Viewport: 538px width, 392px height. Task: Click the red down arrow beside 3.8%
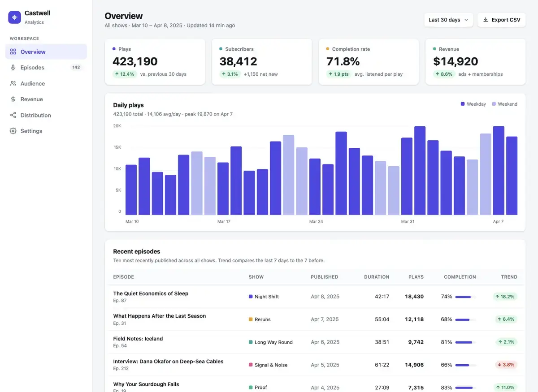499,365
